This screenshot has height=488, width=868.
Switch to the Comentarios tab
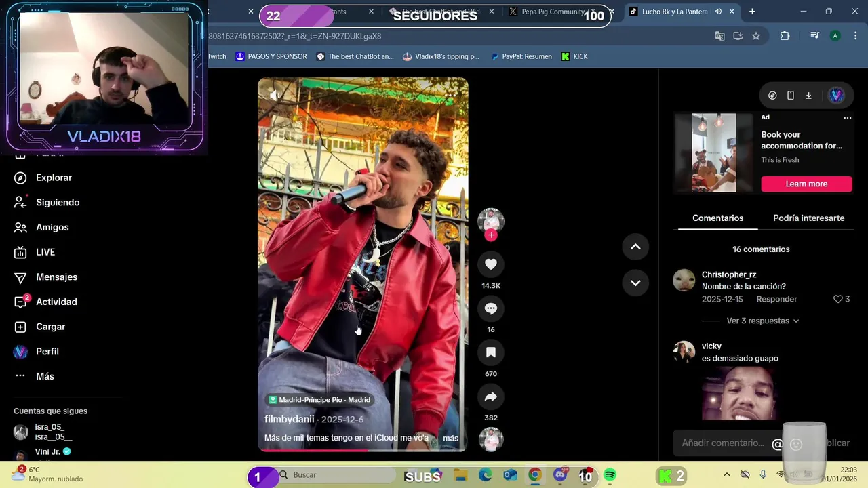pos(717,218)
